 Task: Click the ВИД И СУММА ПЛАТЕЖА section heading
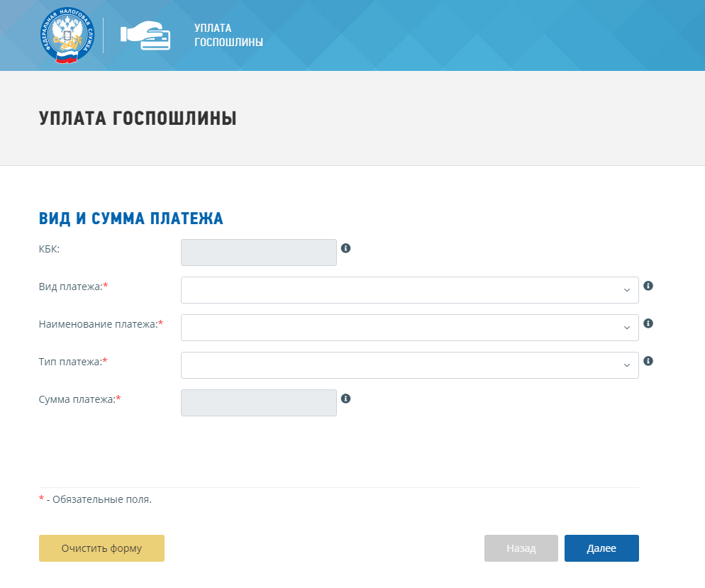131,218
